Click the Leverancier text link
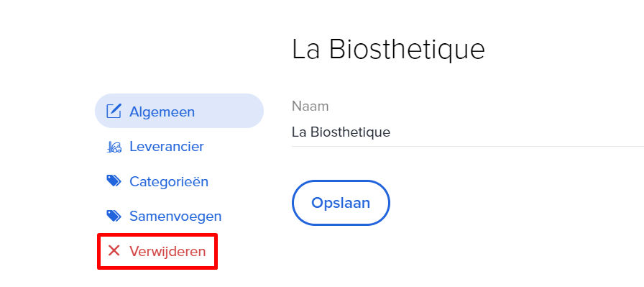The width and height of the screenshot is (644, 287). pyautogui.click(x=167, y=147)
